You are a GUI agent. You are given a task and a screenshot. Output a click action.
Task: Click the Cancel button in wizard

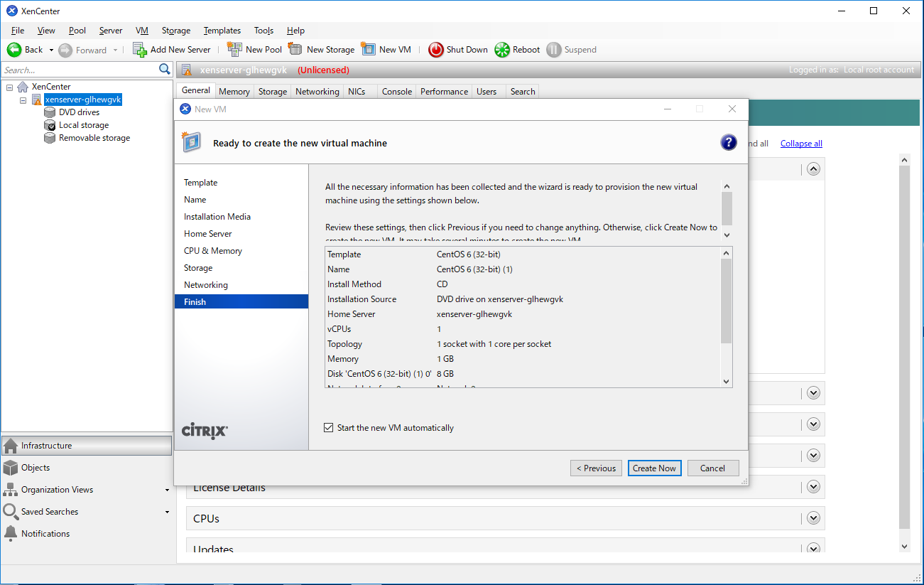click(713, 468)
